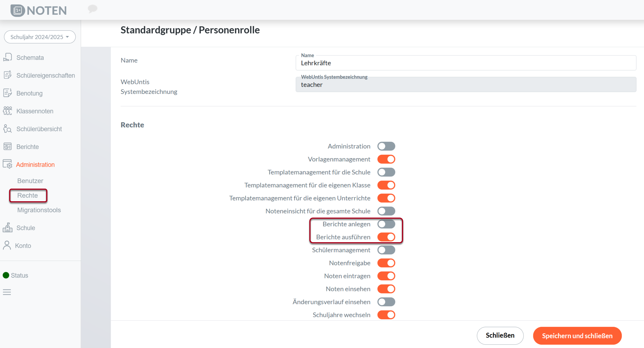Open Benotung via its sidebar icon
644x348 pixels.
click(x=8, y=93)
